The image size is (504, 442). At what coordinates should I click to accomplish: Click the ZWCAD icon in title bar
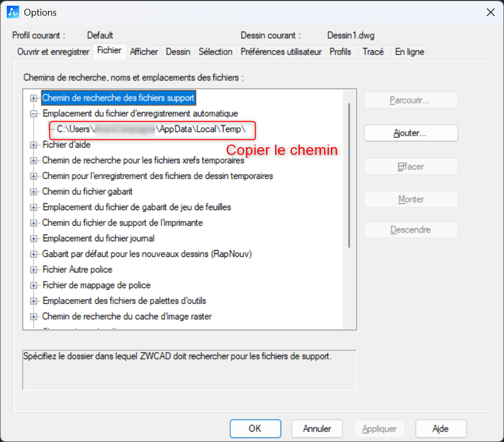[12, 12]
